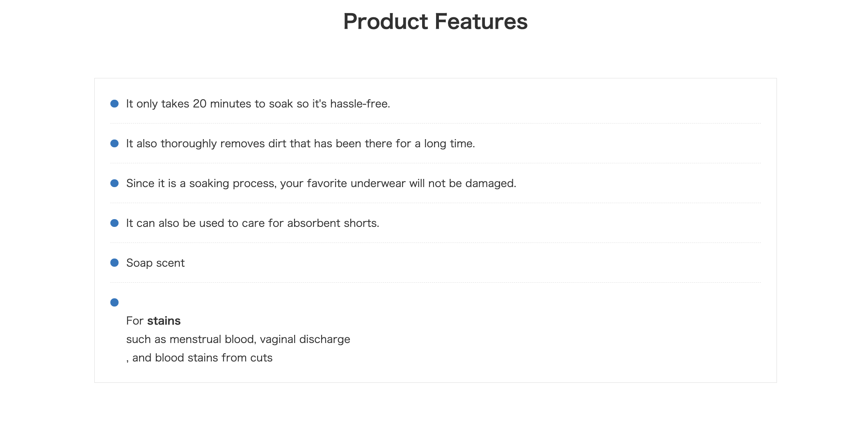Select the bullet dot before the soaking process line
This screenshot has width=868, height=421.
coord(114,183)
